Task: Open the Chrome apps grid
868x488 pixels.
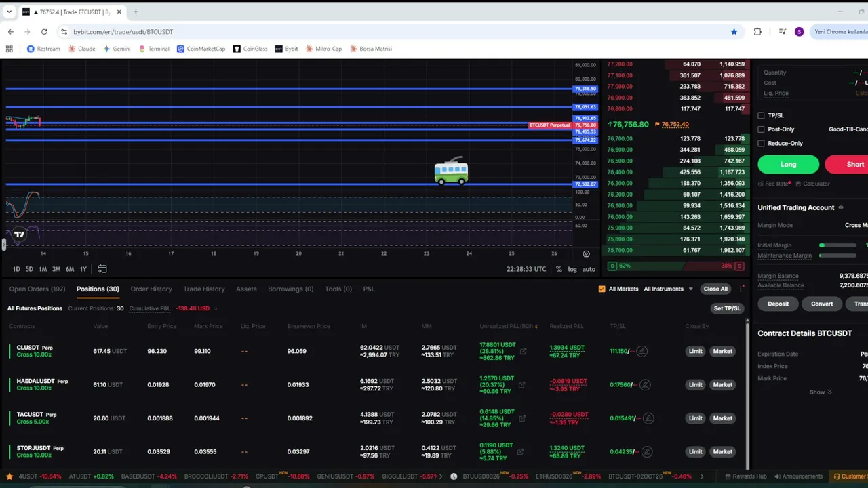Action: click(x=9, y=49)
